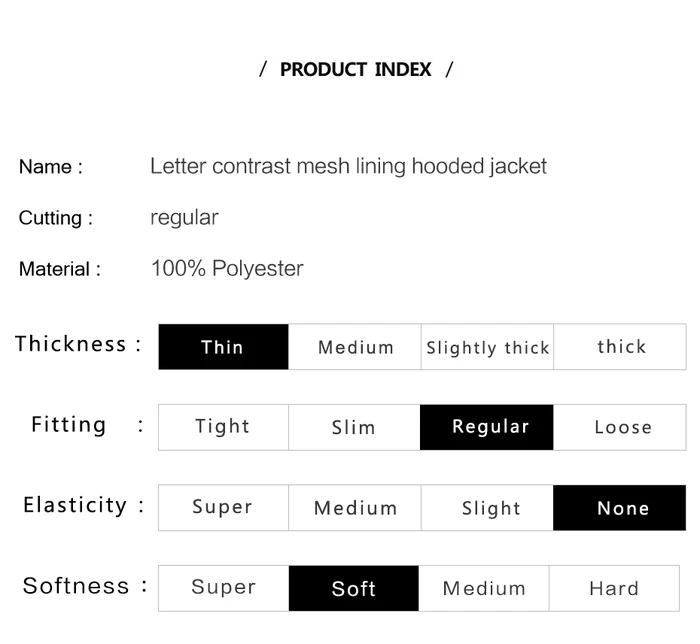
Task: Choose Medium in the Thickness row
Action: pos(355,347)
